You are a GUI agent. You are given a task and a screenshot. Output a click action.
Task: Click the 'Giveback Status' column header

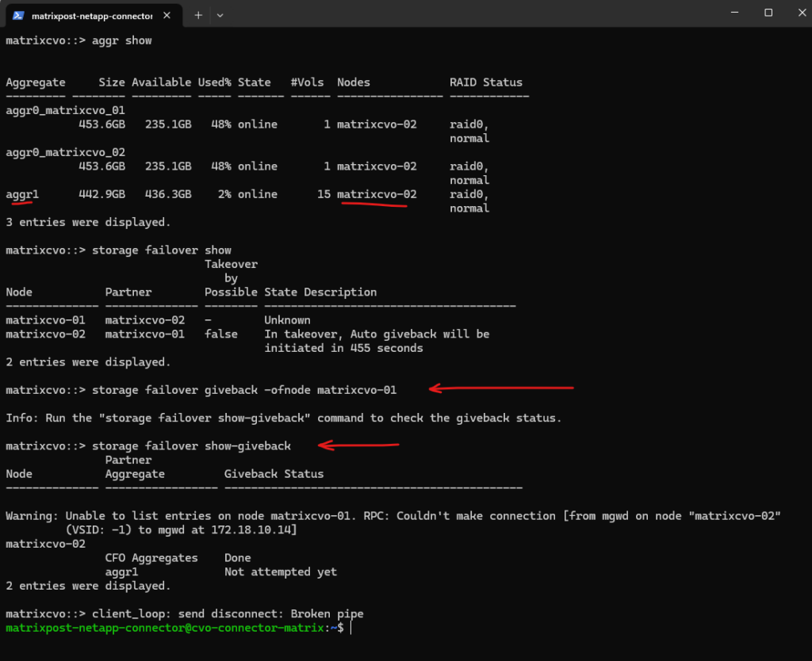(x=274, y=474)
